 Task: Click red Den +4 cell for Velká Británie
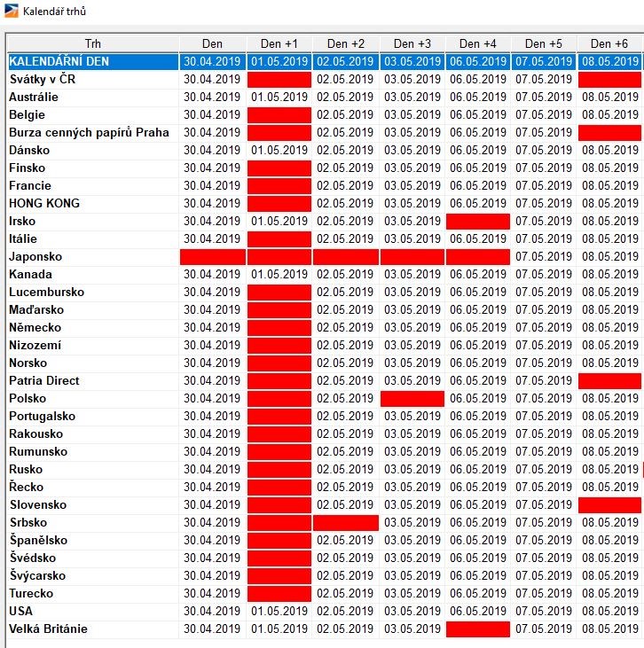click(478, 629)
